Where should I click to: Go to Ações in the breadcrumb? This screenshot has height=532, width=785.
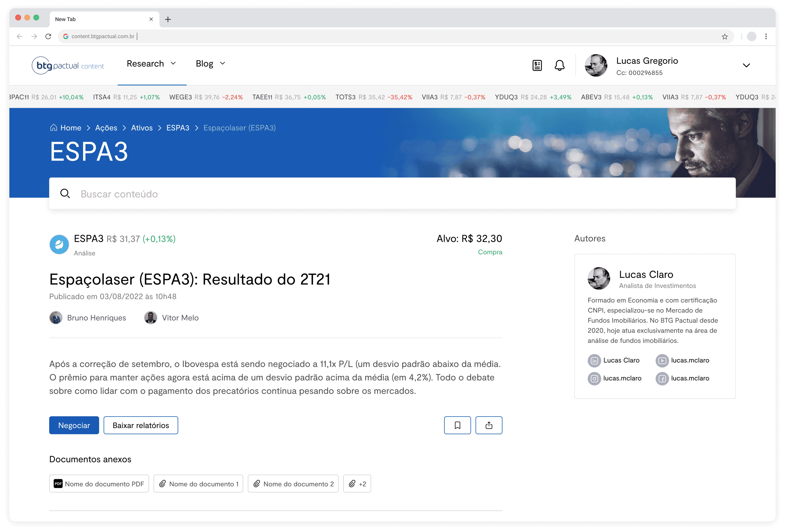106,128
